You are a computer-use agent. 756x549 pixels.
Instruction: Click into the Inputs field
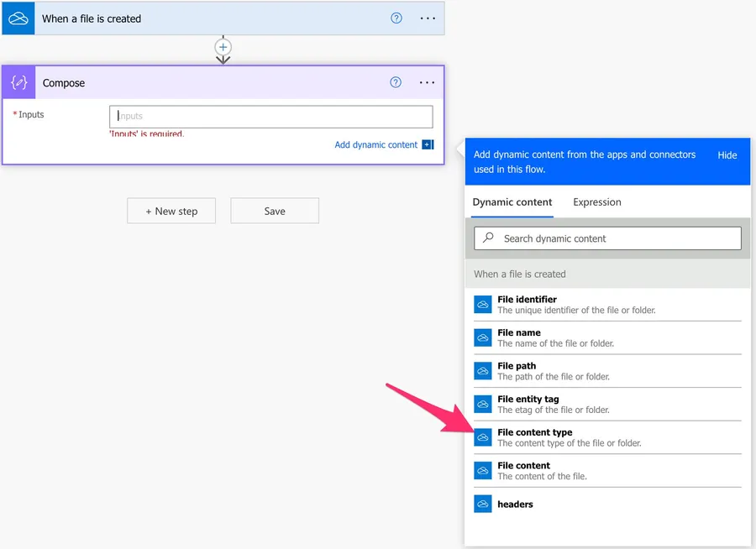pyautogui.click(x=270, y=117)
